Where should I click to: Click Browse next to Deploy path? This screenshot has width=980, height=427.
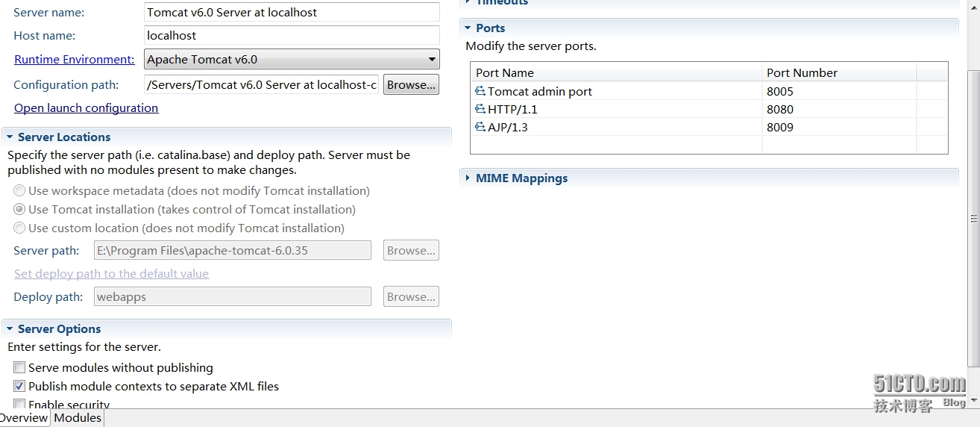tap(411, 297)
